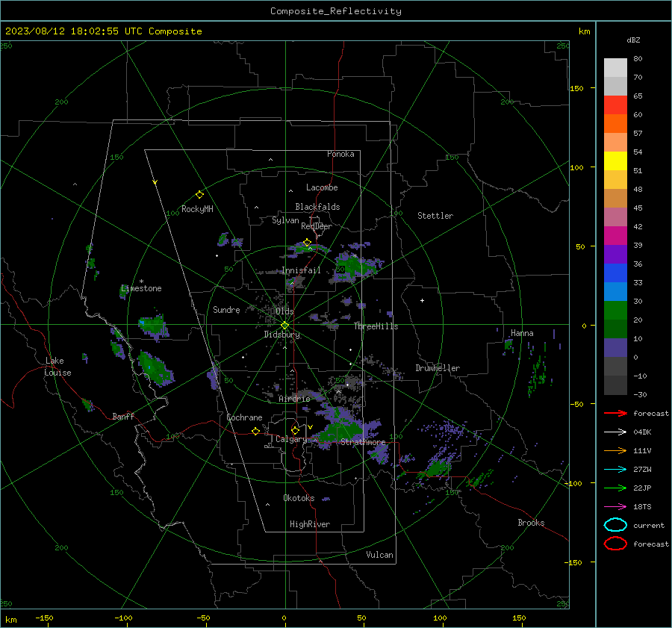Screen dimensions: 672x628
Task: Click the Lake Louise label
Action: [57, 367]
